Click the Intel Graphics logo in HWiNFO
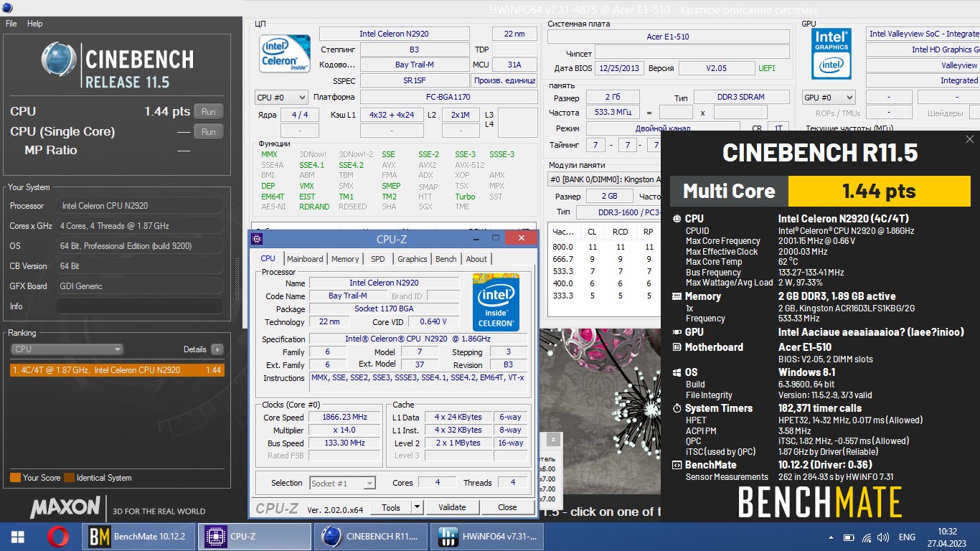Screen dimensions: 980x551 [x=831, y=54]
